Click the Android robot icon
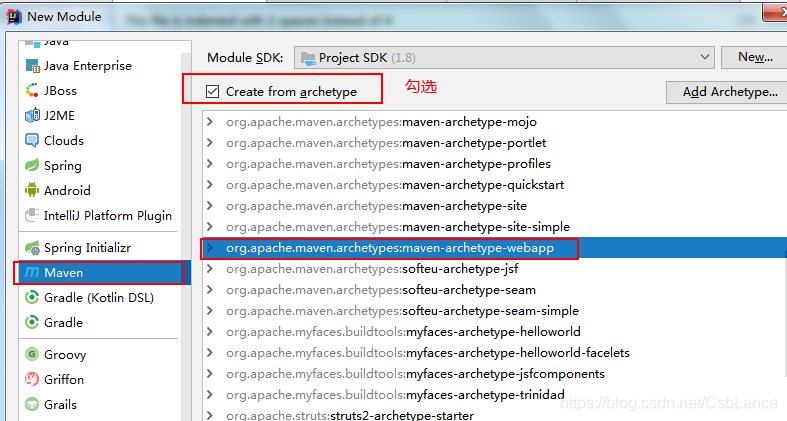 coord(32,190)
